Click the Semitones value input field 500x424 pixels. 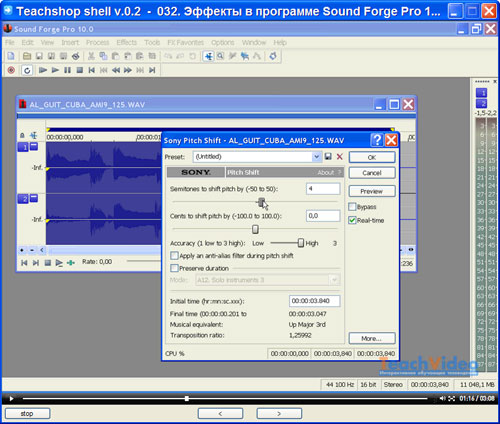[x=323, y=189]
